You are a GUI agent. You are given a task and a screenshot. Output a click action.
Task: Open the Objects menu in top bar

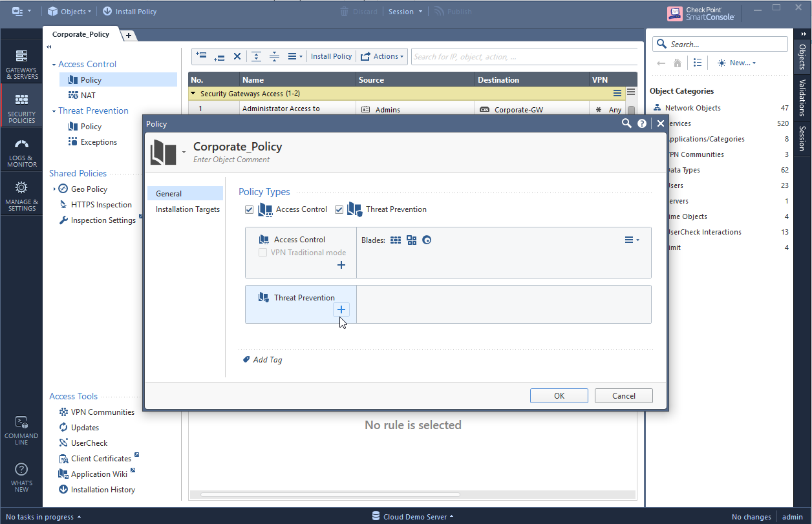pyautogui.click(x=70, y=11)
